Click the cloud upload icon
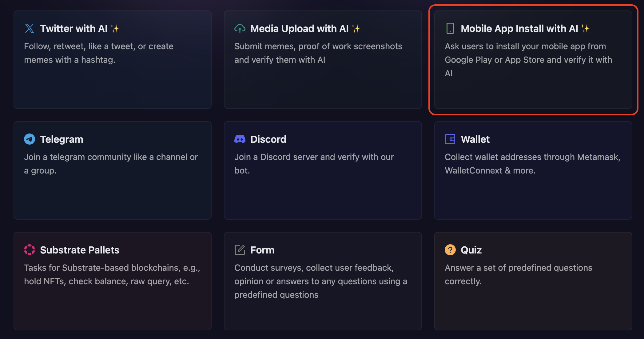Viewport: 644px width, 339px height. (x=240, y=28)
